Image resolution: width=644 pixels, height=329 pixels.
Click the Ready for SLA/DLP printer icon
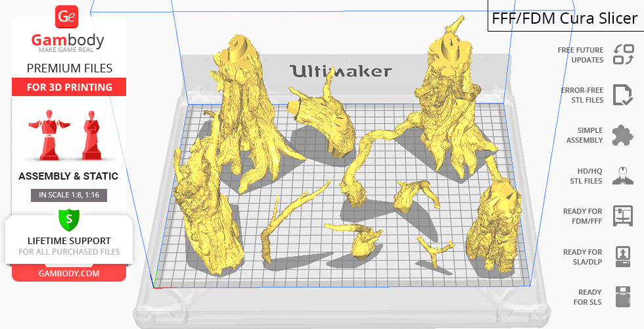click(x=622, y=255)
